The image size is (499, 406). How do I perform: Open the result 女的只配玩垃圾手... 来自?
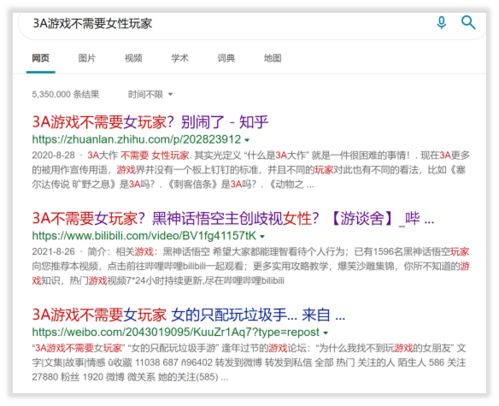tap(188, 315)
